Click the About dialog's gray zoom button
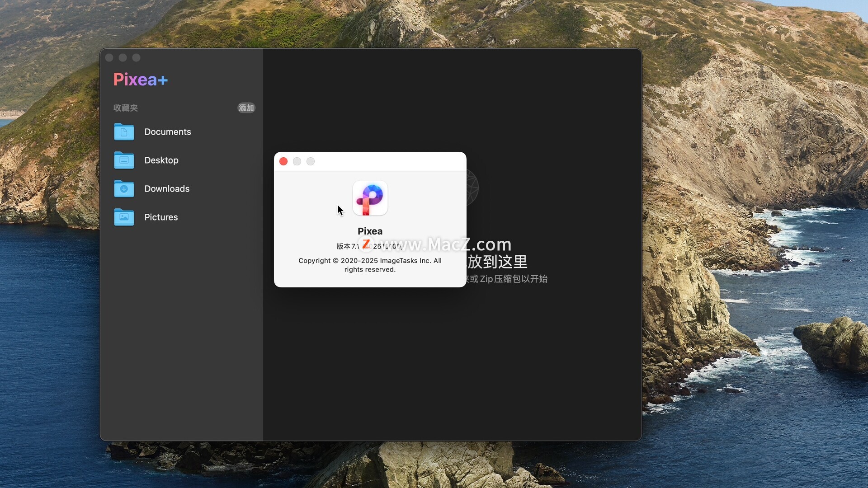 point(311,161)
